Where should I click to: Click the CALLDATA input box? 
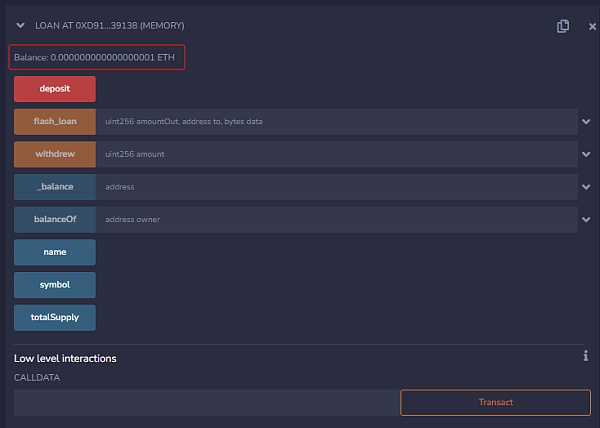point(204,402)
